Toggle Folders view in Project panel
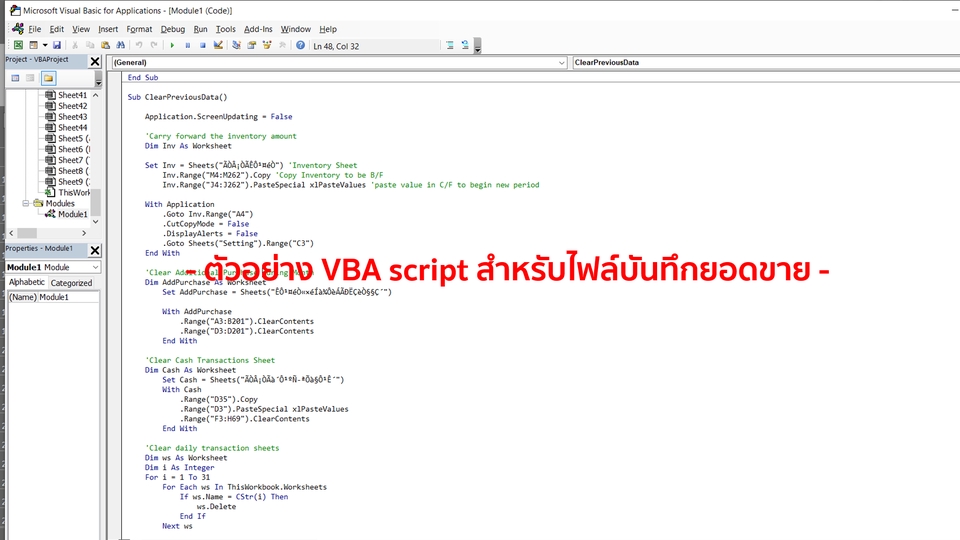The height and width of the screenshot is (540, 960). [x=48, y=78]
